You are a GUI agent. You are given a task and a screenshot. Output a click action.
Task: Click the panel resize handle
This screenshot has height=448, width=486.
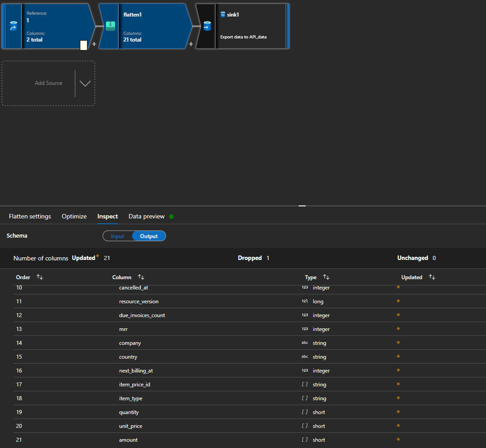(302, 206)
